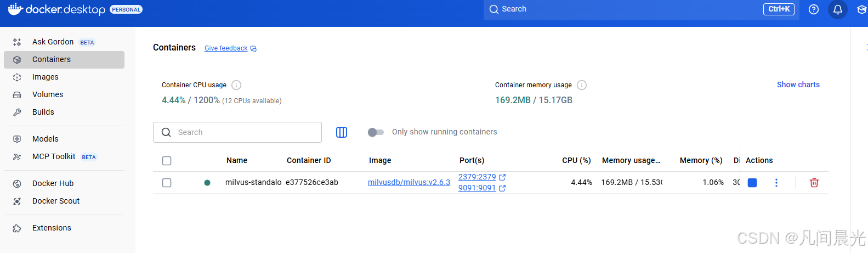
Task: Open external link icon for port 9091
Action: (x=502, y=188)
